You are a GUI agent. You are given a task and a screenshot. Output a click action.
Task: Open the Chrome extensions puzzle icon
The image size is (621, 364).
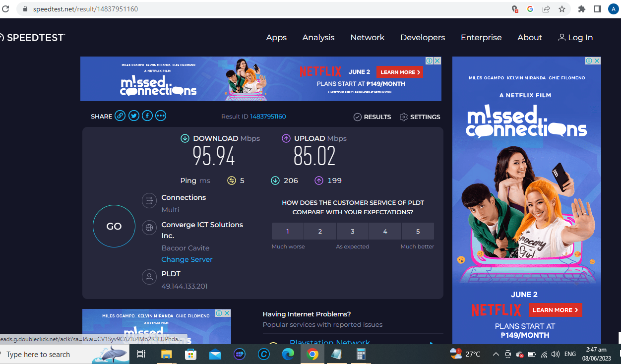[x=582, y=9]
